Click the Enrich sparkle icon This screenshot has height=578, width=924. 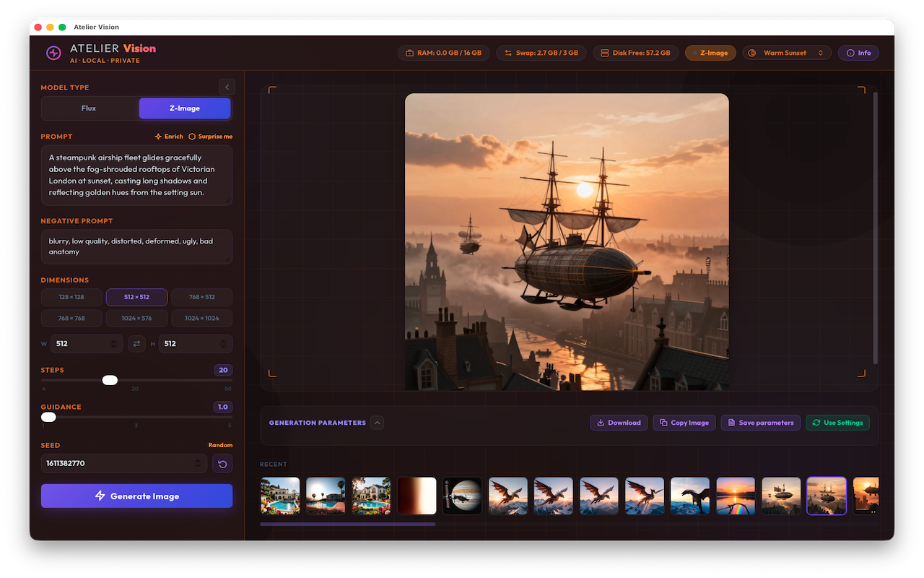click(158, 137)
